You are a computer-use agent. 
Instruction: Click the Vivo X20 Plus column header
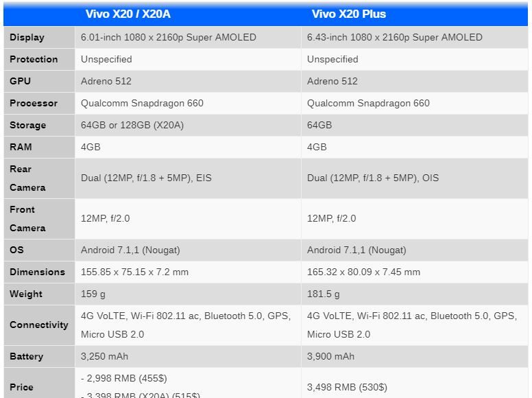[349, 14]
